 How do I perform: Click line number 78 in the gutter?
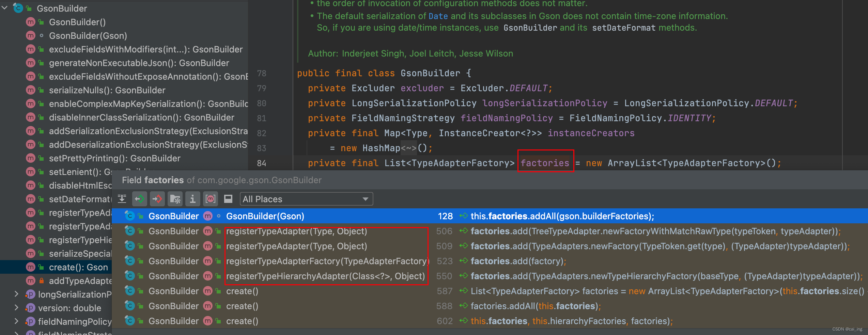261,73
